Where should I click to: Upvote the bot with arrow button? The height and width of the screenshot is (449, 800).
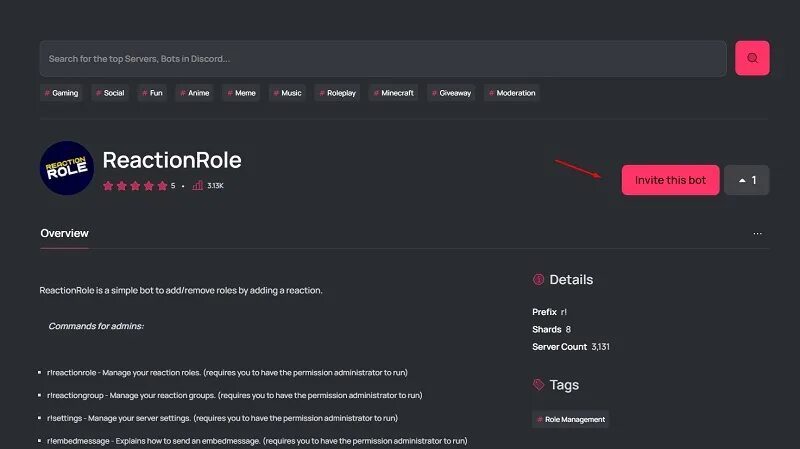pos(747,180)
